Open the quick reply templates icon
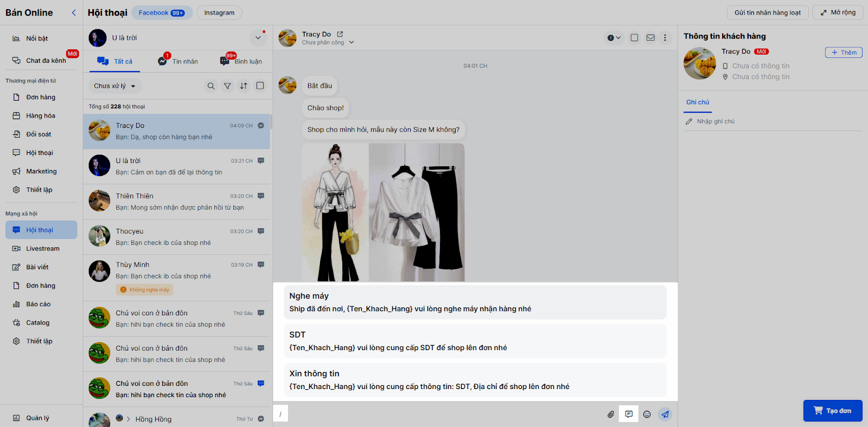The height and width of the screenshot is (427, 868). click(629, 415)
